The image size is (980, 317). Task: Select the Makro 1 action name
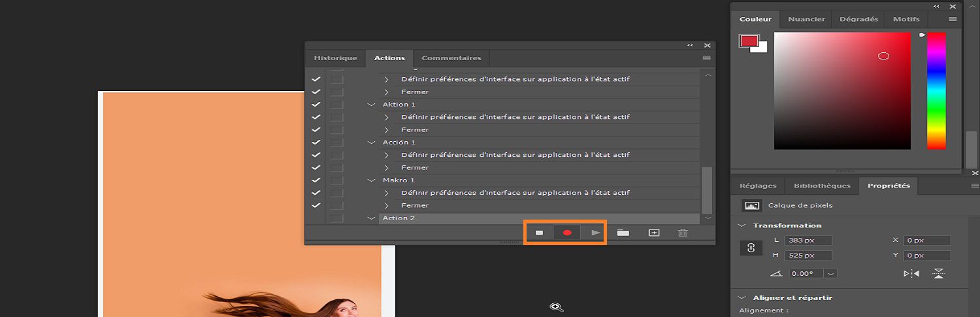click(x=399, y=180)
